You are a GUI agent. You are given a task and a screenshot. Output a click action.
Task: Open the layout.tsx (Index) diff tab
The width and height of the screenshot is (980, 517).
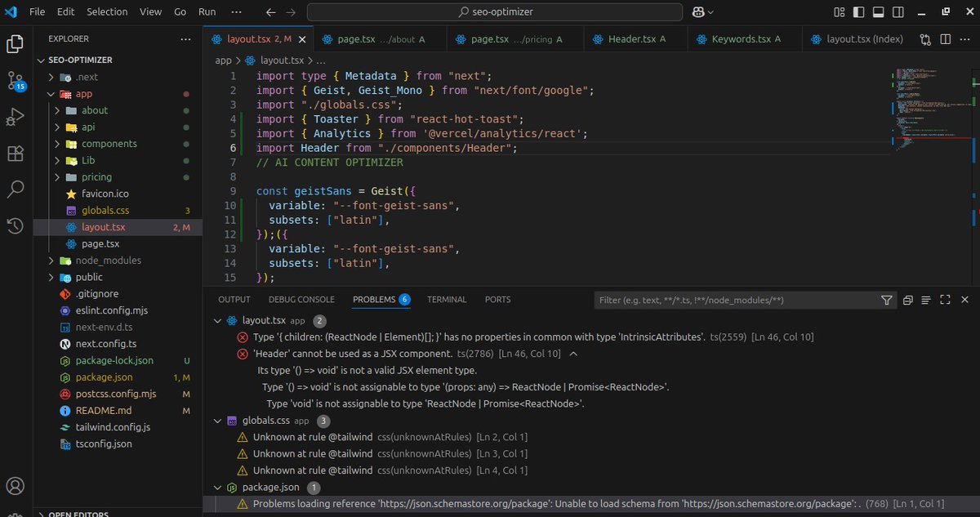[856, 39]
